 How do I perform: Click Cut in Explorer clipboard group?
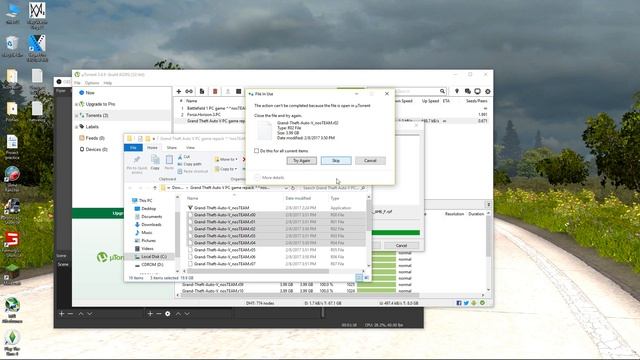(x=184, y=157)
